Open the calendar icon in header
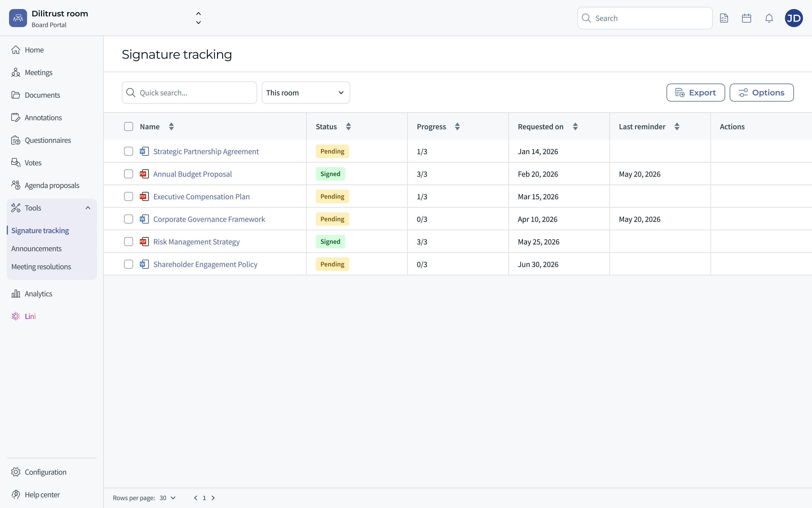The image size is (812, 508). pos(746,18)
